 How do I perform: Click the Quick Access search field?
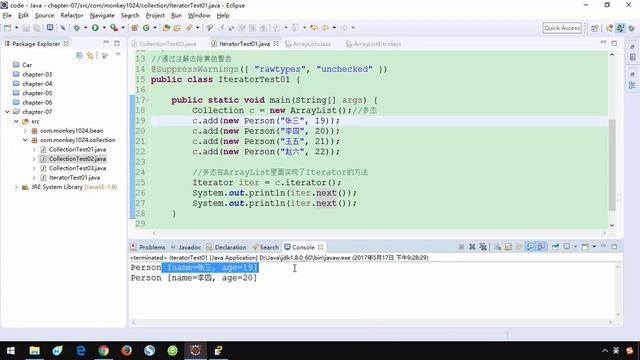pos(562,28)
